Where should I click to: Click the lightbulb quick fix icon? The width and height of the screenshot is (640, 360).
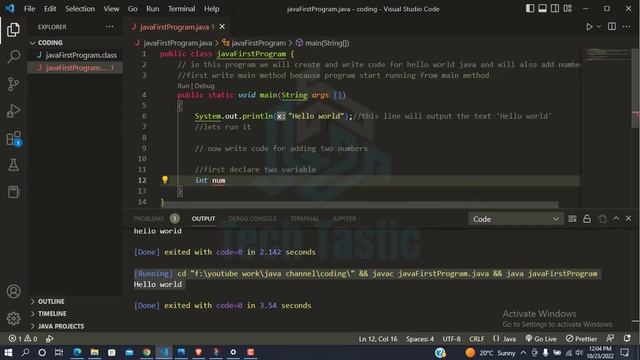pos(165,180)
